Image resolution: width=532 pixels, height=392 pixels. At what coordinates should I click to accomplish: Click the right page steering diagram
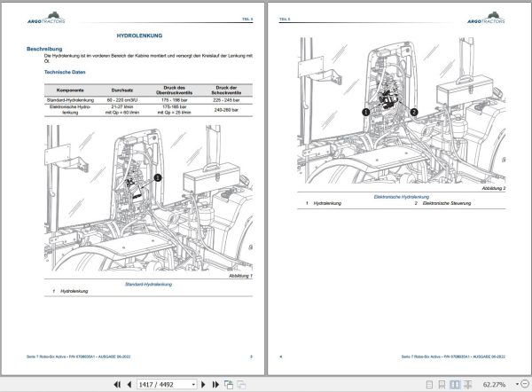402,111
